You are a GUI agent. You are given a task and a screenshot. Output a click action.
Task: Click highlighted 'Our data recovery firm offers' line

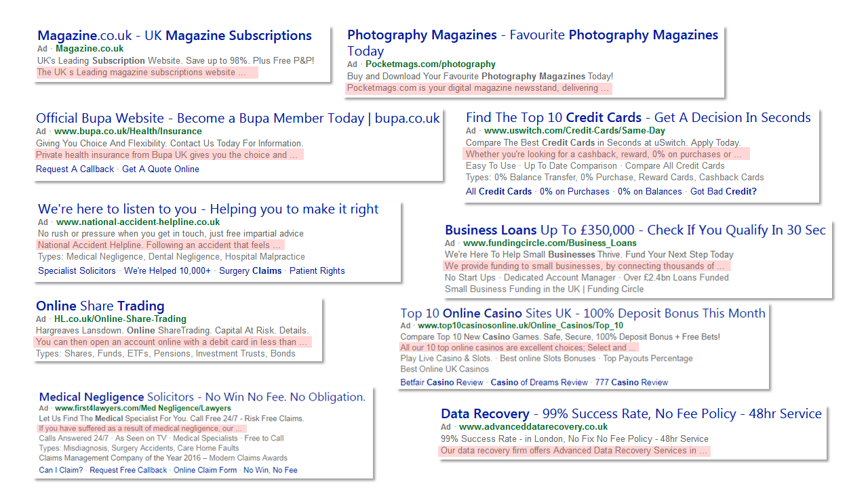click(574, 451)
